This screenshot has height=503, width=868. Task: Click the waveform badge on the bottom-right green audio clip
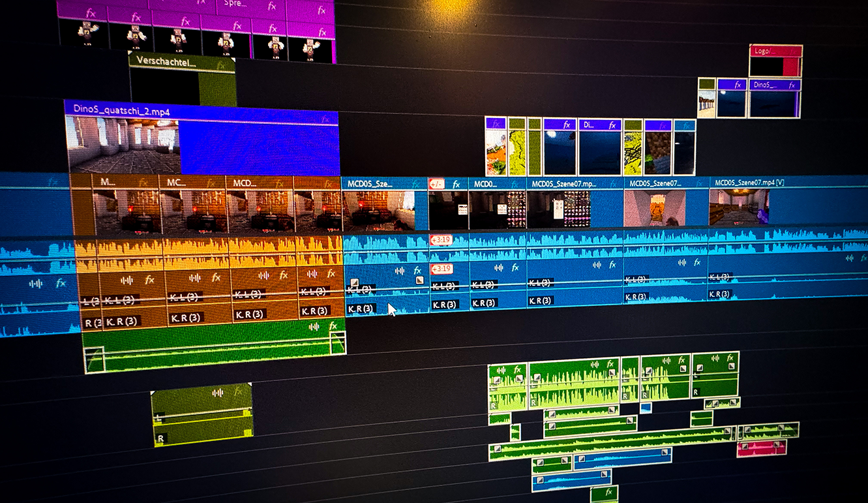715,358
